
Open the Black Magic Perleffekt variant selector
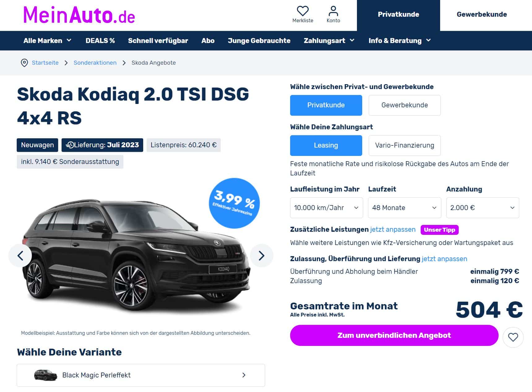pos(141,375)
